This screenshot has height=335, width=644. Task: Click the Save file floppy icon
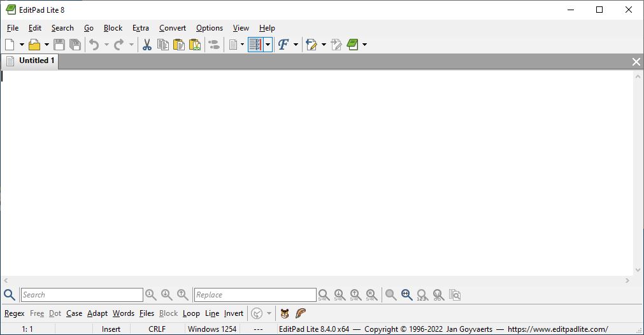[x=59, y=45]
